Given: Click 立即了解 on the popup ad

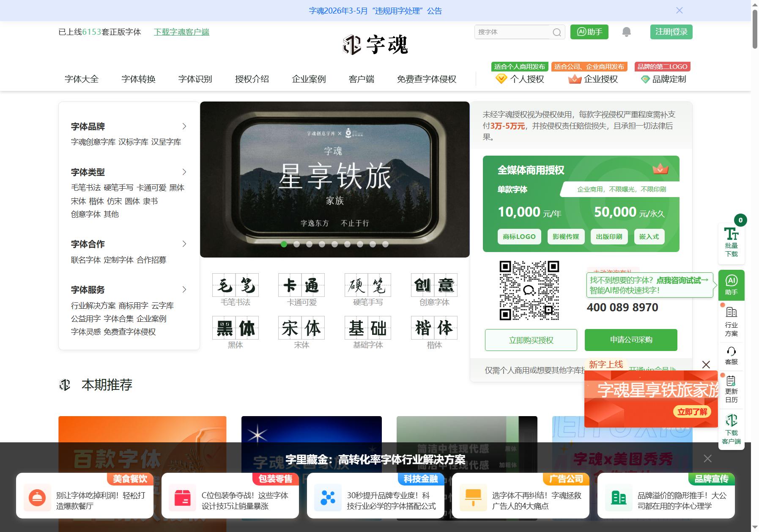Looking at the screenshot, I should tap(692, 412).
